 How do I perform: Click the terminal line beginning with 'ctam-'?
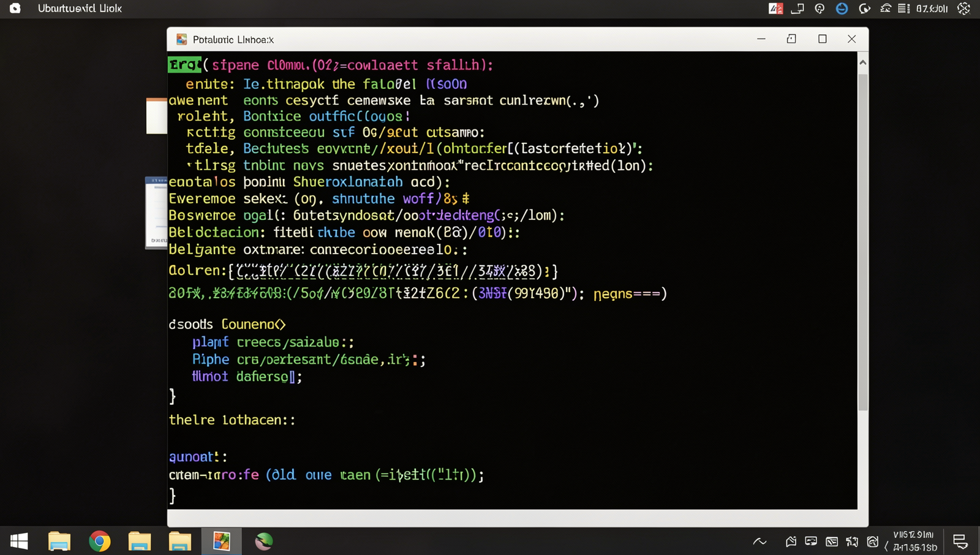pyautogui.click(x=326, y=475)
